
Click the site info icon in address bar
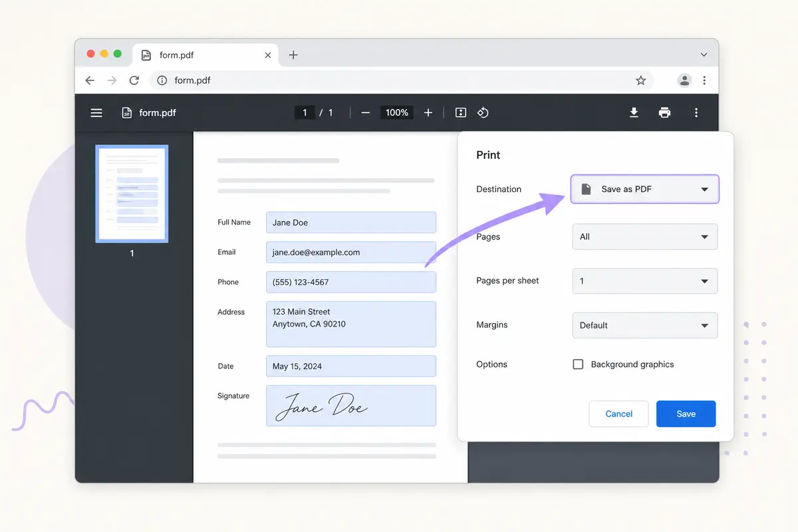click(162, 80)
